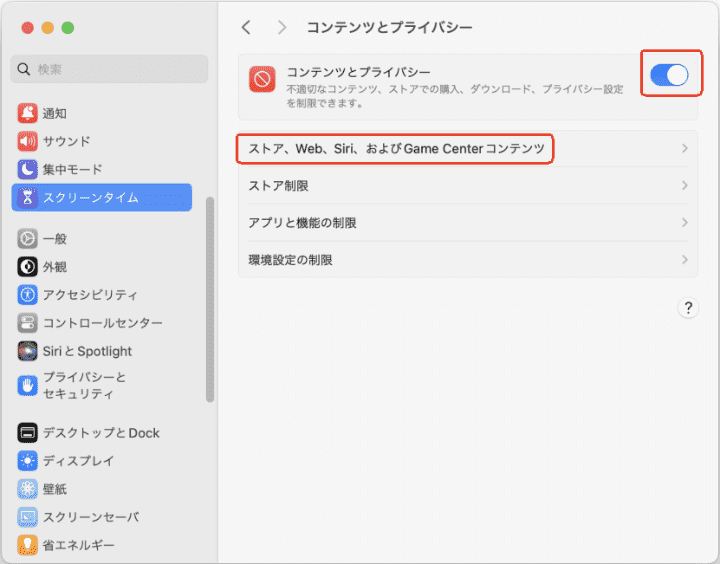Disable the コンテンツとプライバシー toggle switch
720x564 pixels.
click(669, 75)
